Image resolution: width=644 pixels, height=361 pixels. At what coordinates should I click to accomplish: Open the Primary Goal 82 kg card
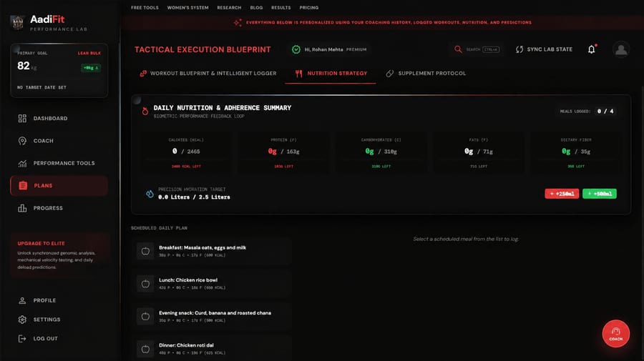59,71
